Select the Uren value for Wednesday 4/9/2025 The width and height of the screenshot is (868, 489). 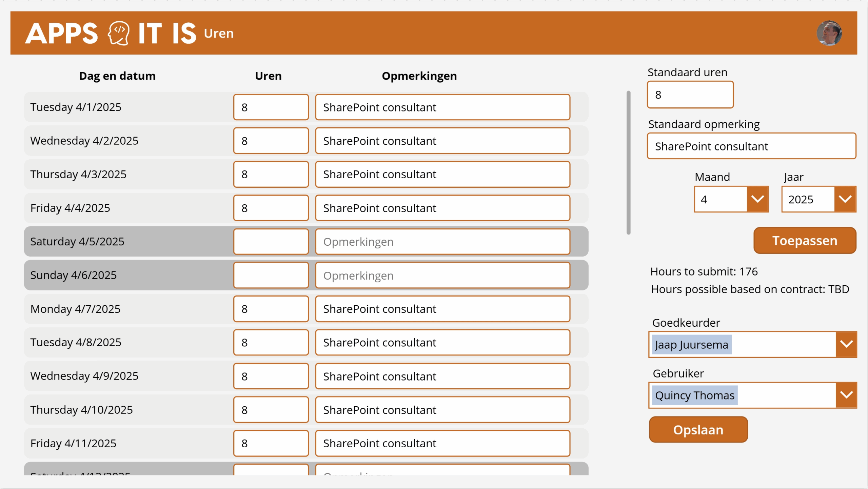pyautogui.click(x=271, y=376)
